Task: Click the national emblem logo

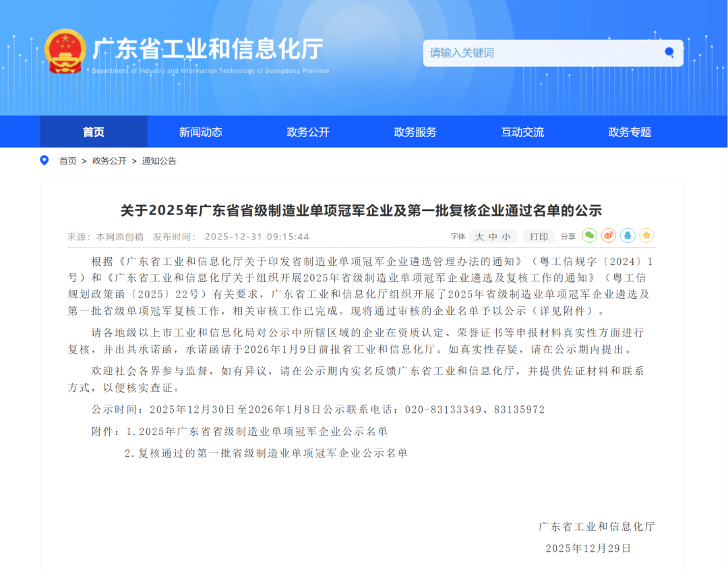Action: tap(65, 51)
